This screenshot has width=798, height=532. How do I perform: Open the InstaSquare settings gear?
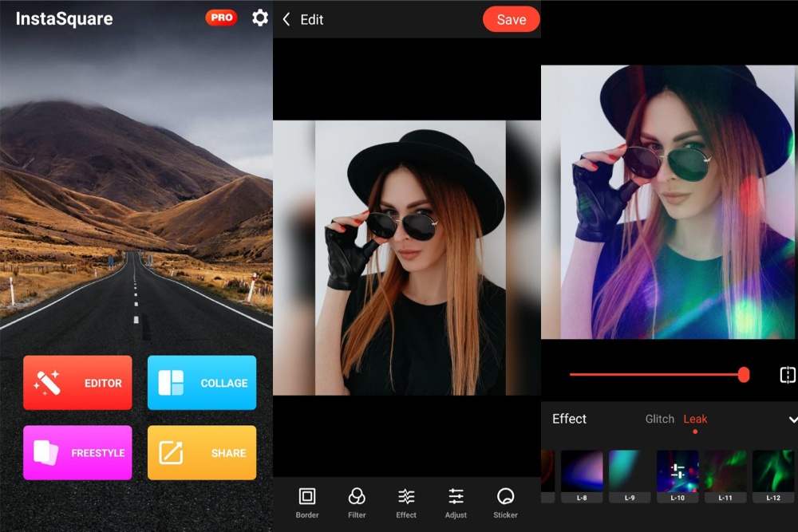click(x=259, y=18)
